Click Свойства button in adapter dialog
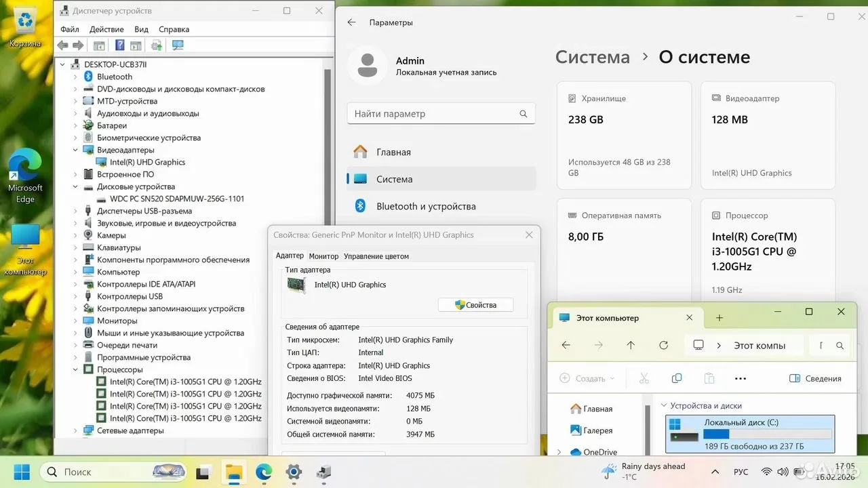 (x=475, y=305)
